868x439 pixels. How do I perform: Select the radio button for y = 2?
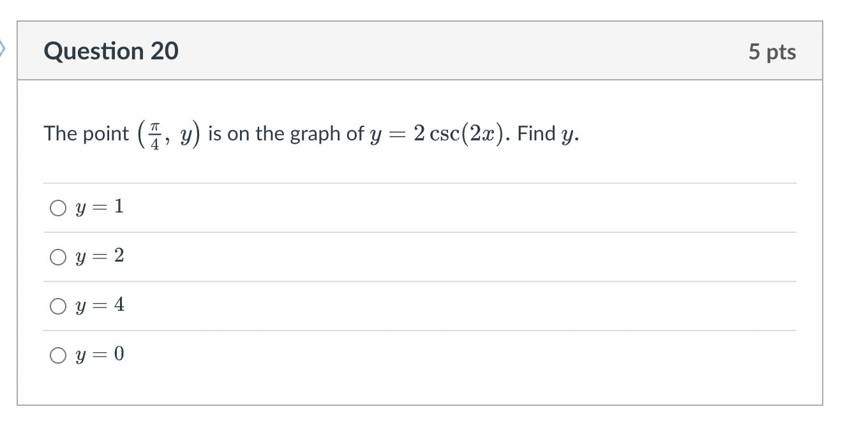click(x=57, y=256)
